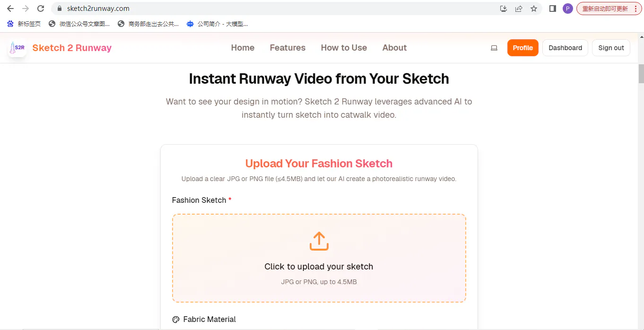
Task: Click the S2R logo icon
Action: pyautogui.click(x=17, y=48)
